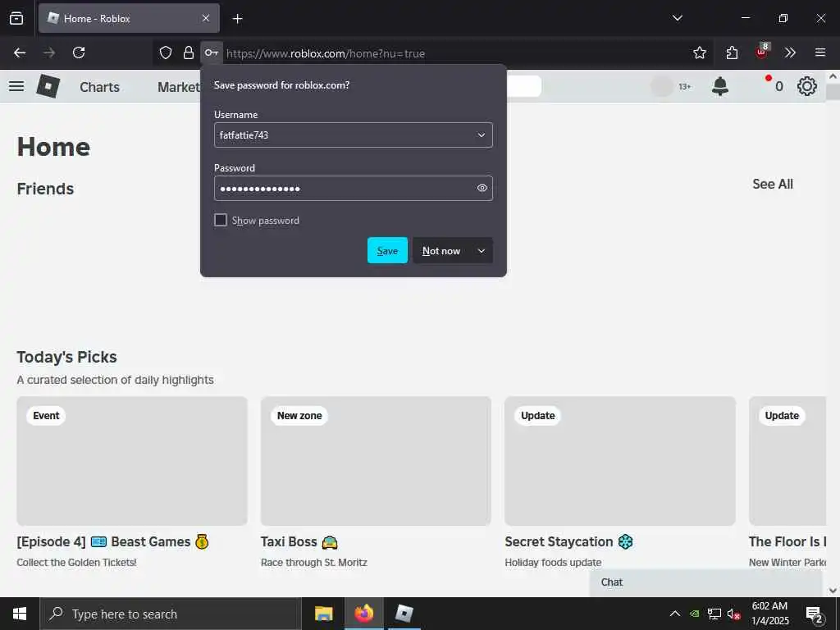Open Roblox app from taskbar

(x=404, y=614)
